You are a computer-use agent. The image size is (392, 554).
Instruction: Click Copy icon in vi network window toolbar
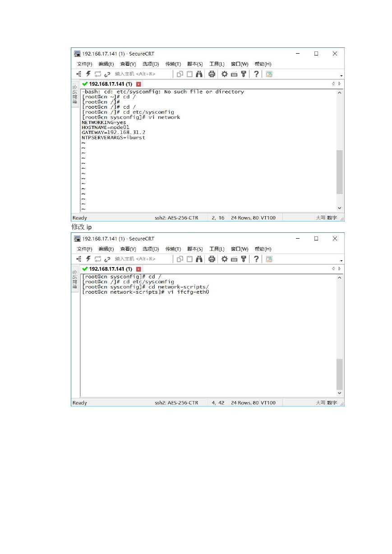point(180,74)
